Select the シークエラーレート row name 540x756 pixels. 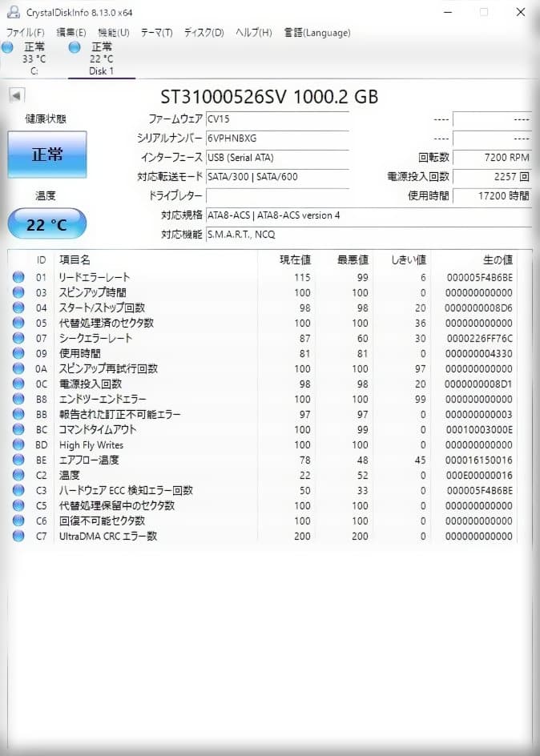[x=95, y=339]
